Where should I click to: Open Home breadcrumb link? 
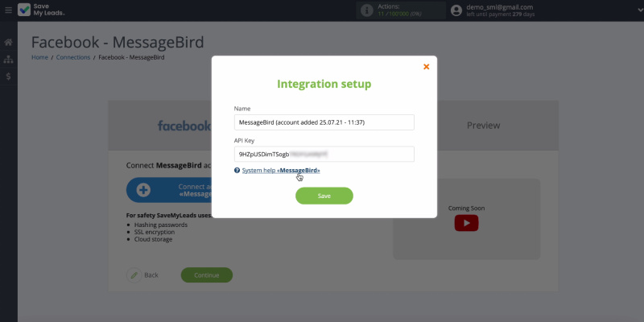(39, 57)
